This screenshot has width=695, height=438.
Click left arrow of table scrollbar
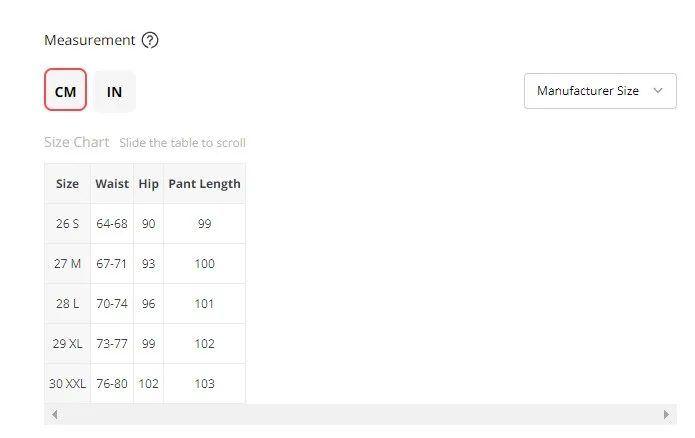(54, 414)
